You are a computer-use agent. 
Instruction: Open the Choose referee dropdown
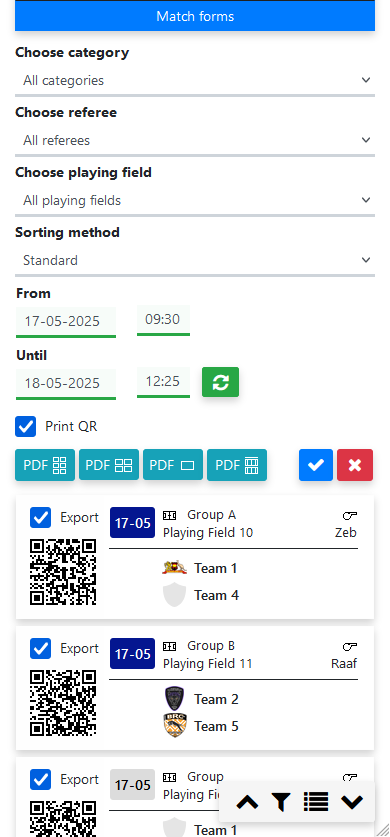[195, 140]
